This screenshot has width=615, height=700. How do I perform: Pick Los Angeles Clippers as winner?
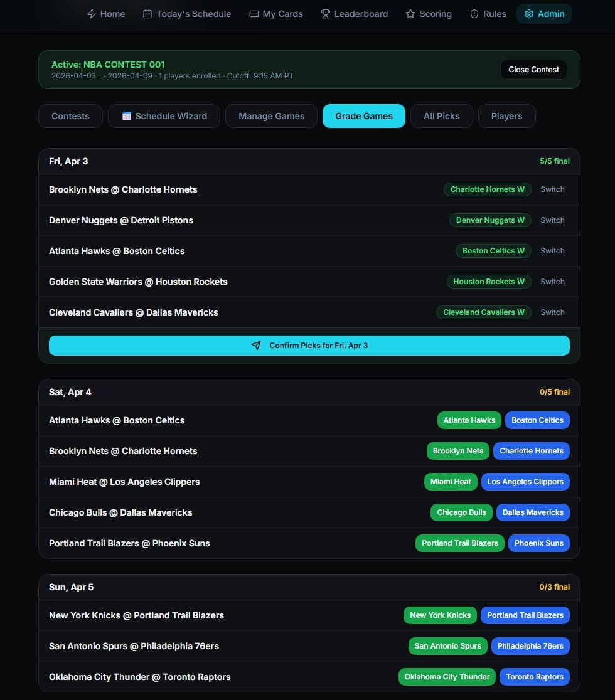(x=525, y=482)
